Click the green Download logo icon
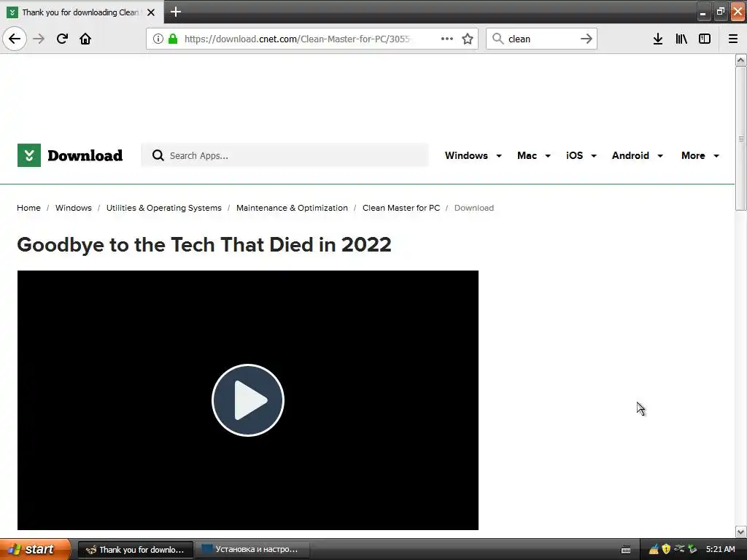 coord(29,155)
